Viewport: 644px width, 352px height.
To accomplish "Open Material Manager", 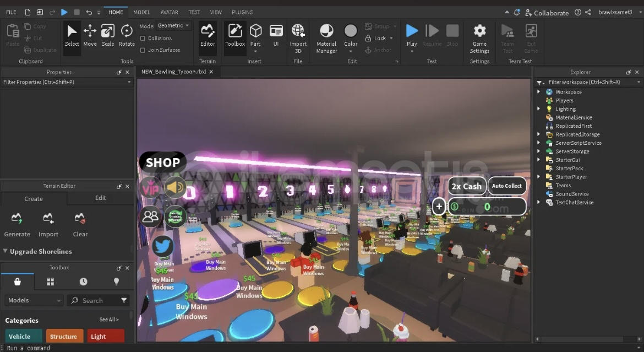I will pos(326,39).
